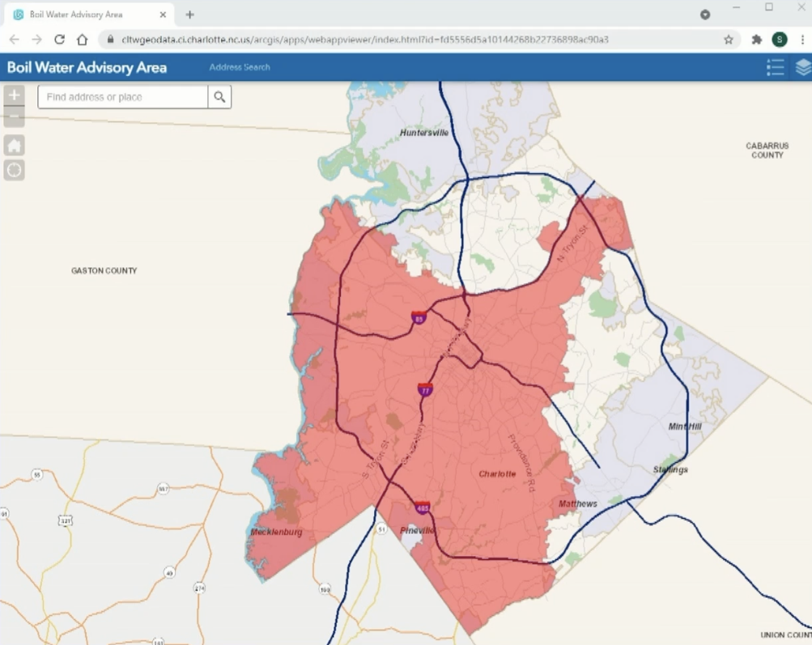Click the Address Search link
This screenshot has height=645, width=812.
[x=240, y=67]
